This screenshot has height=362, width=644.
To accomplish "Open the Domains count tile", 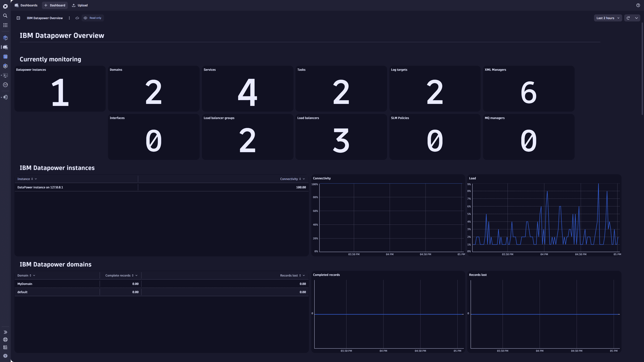I will (x=154, y=89).
